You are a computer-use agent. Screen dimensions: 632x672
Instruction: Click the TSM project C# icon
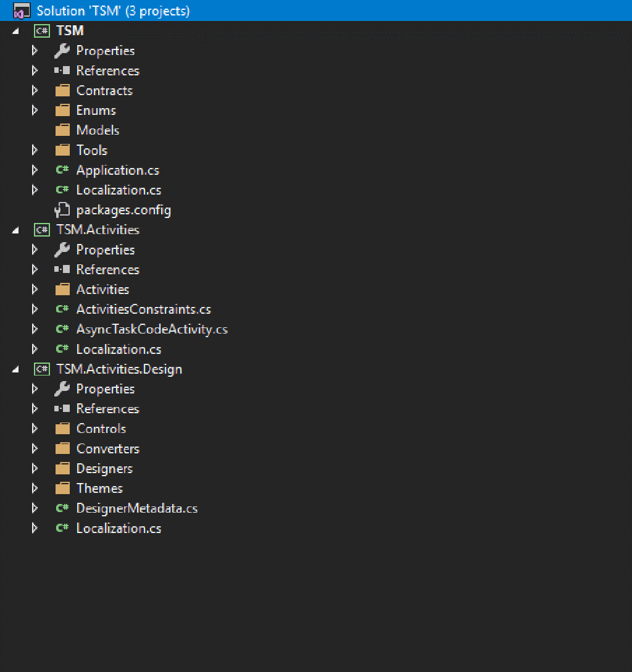42,31
